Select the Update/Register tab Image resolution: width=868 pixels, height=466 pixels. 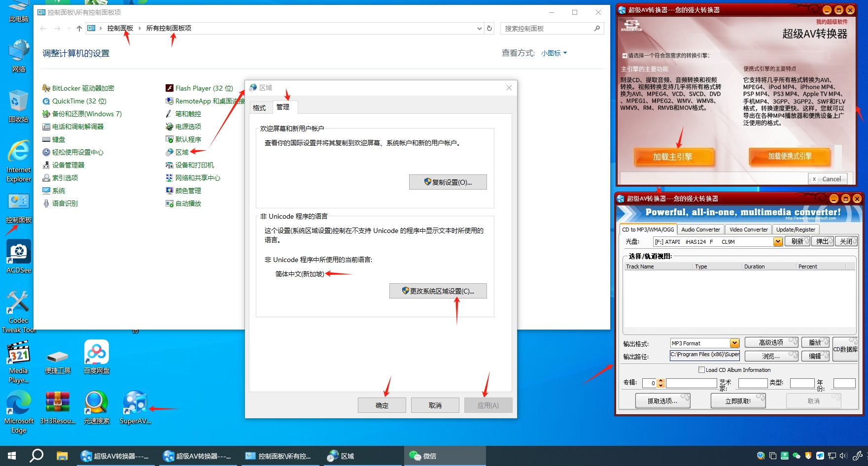[x=796, y=230]
